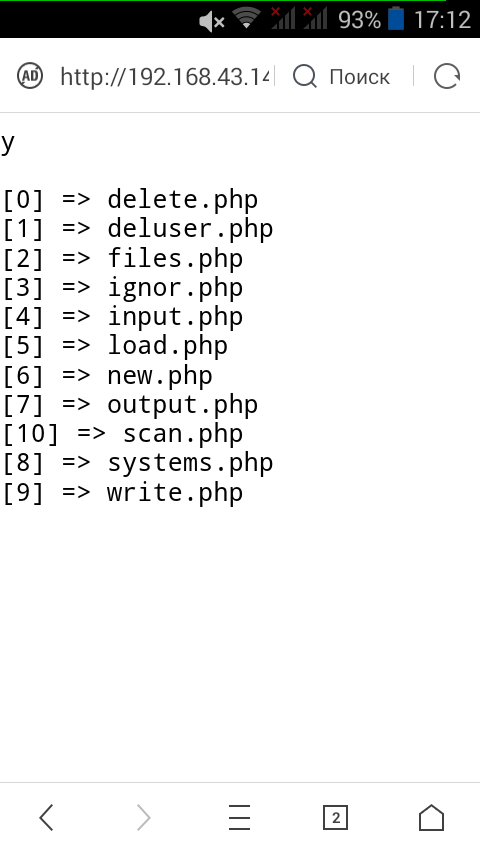Tap the AD blocker icon in address bar
Image resolution: width=480 pixels, height=854 pixels.
(x=30, y=76)
